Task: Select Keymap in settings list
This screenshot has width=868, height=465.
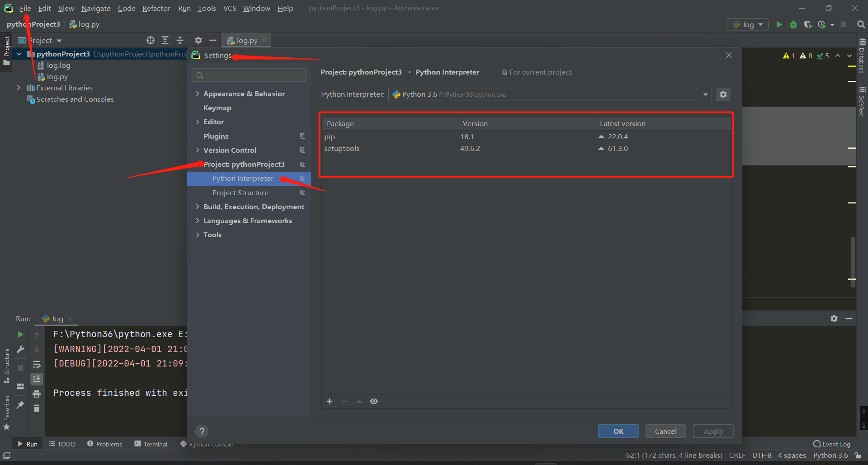Action: click(217, 108)
